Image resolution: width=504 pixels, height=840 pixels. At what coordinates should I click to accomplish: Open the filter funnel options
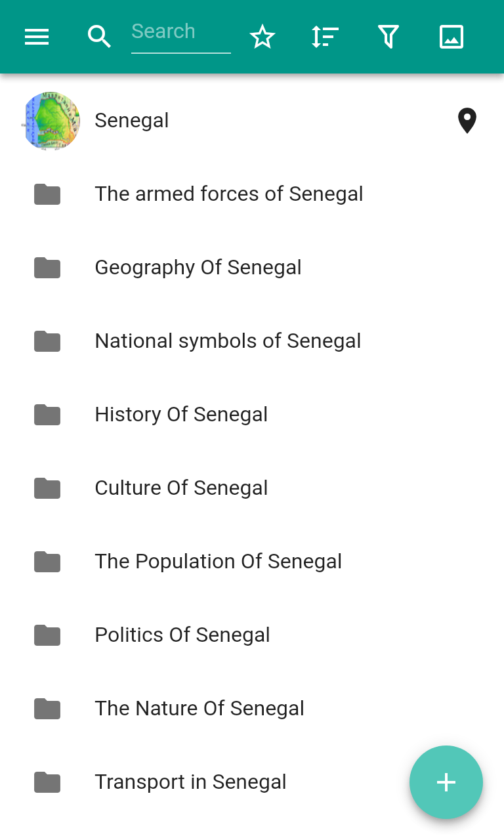click(388, 37)
